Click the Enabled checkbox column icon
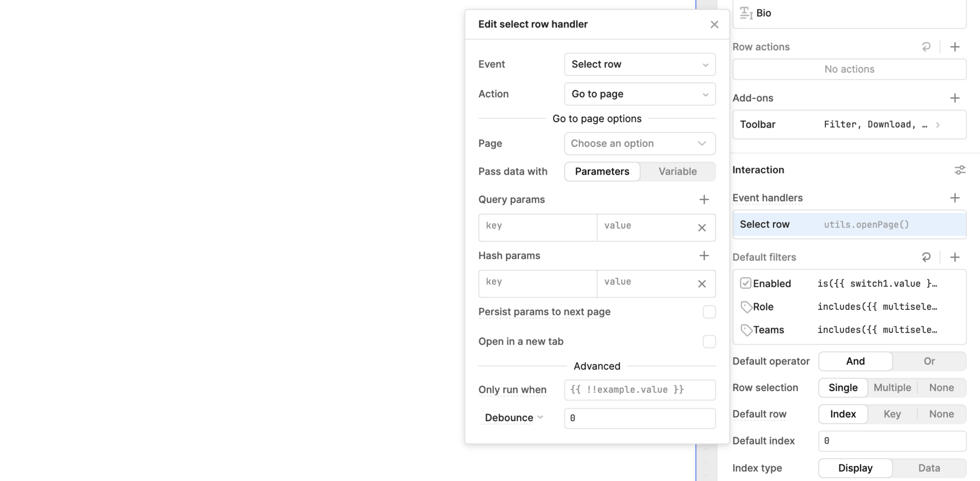This screenshot has width=980, height=481. point(745,283)
